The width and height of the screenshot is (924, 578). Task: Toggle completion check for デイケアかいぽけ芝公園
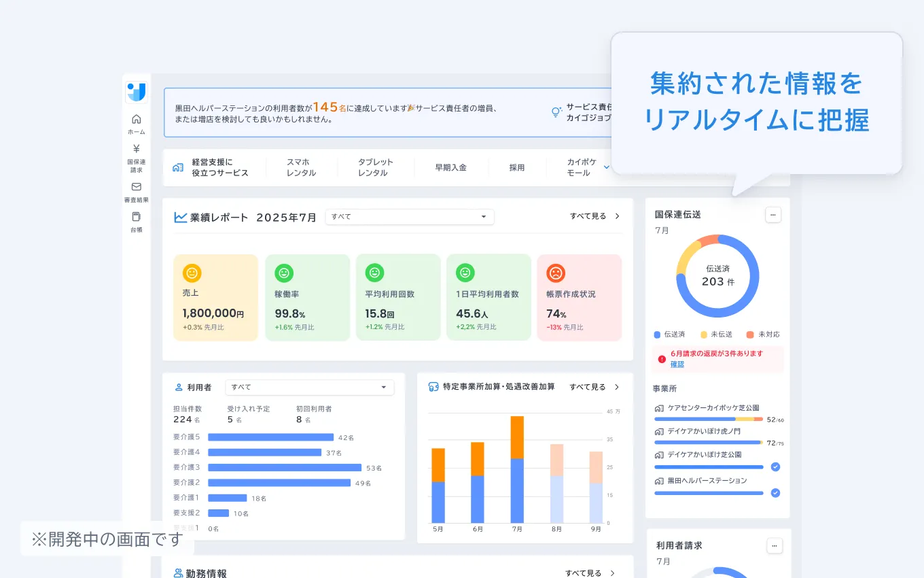point(775,466)
